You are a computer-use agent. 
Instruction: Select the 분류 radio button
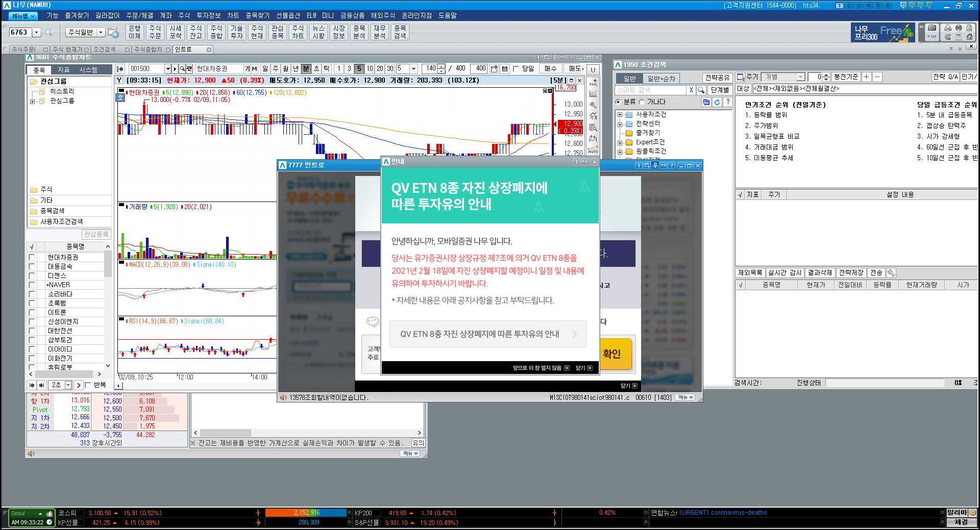pos(618,102)
